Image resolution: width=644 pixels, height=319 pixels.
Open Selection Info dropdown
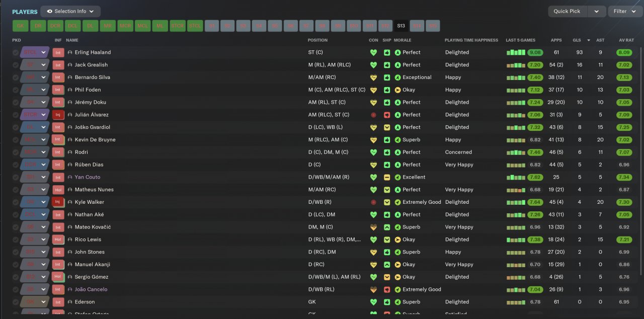tap(70, 11)
